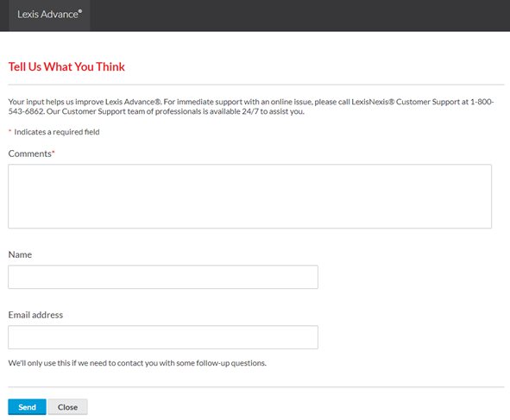Click the registered mark on Lexis Advance logo
510x420 pixels.
pos(80,10)
